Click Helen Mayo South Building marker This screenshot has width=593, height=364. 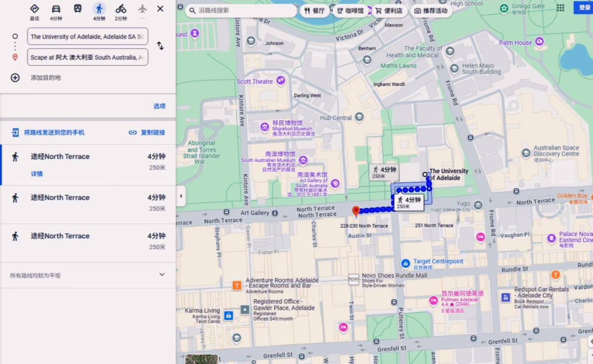coord(454,68)
